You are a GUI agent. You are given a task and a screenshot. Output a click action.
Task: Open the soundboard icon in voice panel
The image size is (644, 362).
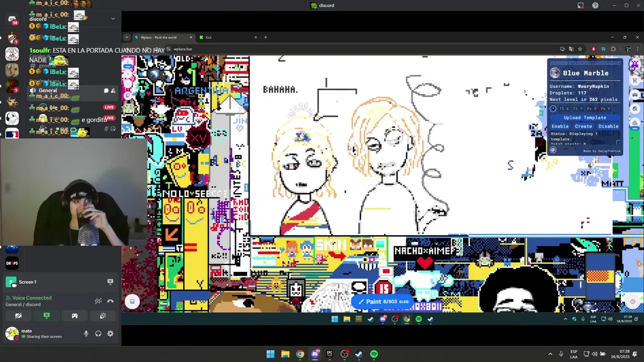point(103,316)
